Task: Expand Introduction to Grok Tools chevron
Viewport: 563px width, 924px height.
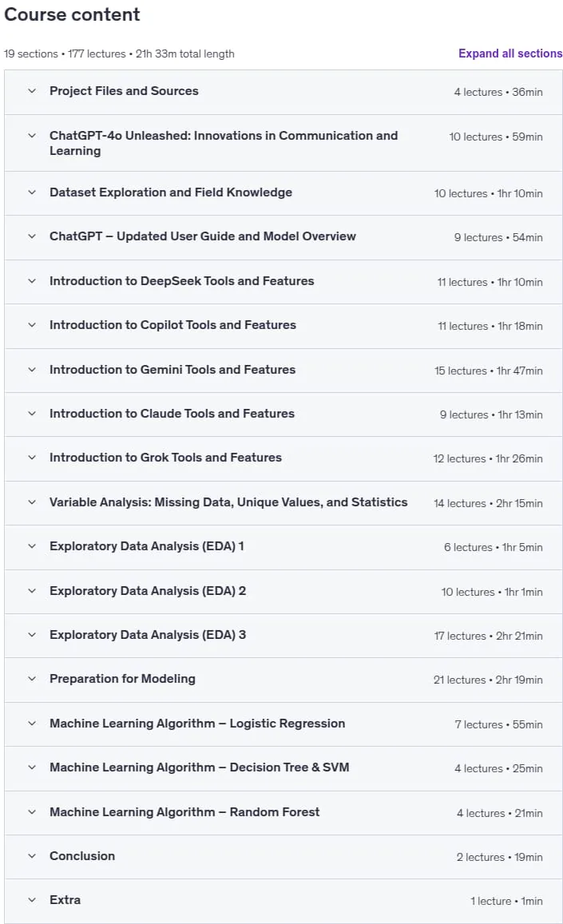Action: [x=32, y=458]
